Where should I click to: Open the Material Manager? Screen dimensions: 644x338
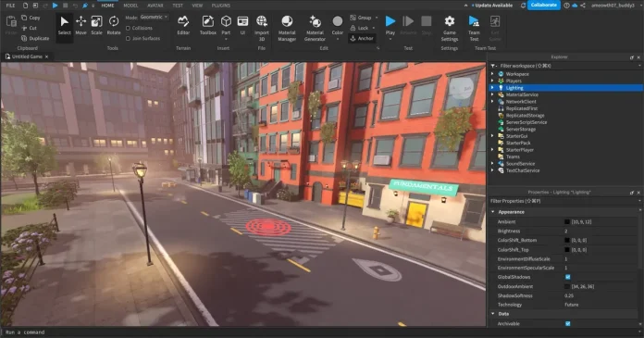[287, 28]
